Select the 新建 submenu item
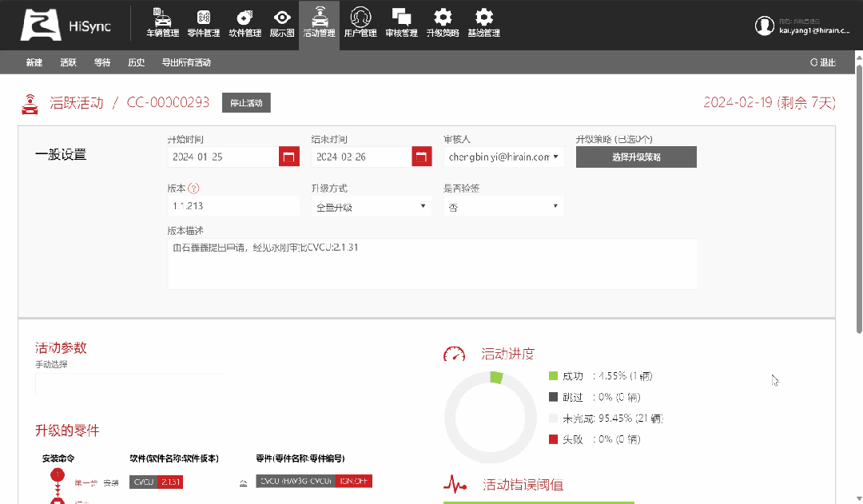This screenshot has height=504, width=863. pyautogui.click(x=34, y=63)
